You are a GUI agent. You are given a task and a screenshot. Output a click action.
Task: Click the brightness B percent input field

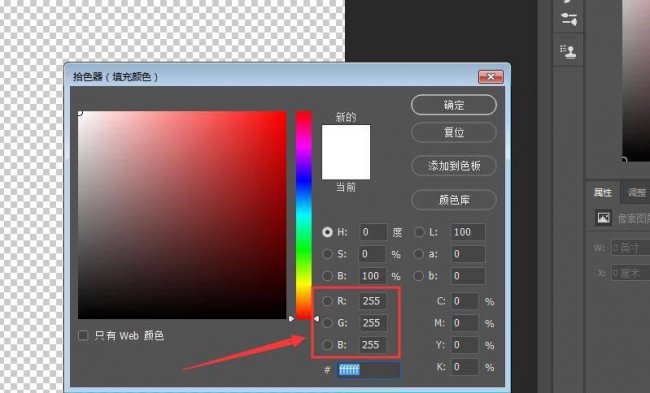pyautogui.click(x=373, y=276)
